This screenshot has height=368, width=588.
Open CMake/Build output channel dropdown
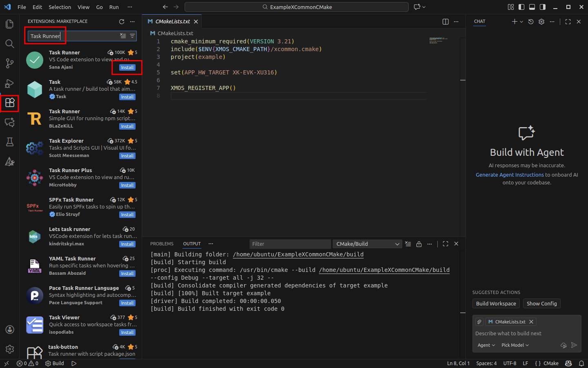[367, 244]
